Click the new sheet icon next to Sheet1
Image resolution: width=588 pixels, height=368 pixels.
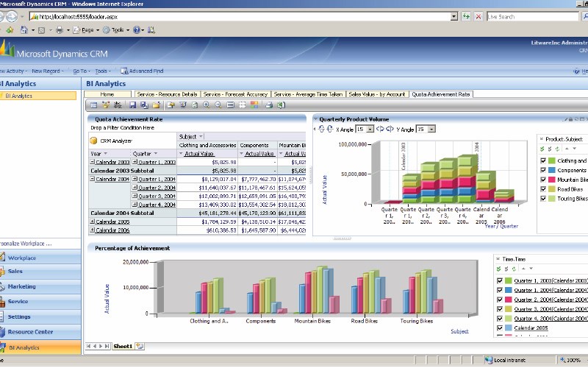[x=140, y=346]
